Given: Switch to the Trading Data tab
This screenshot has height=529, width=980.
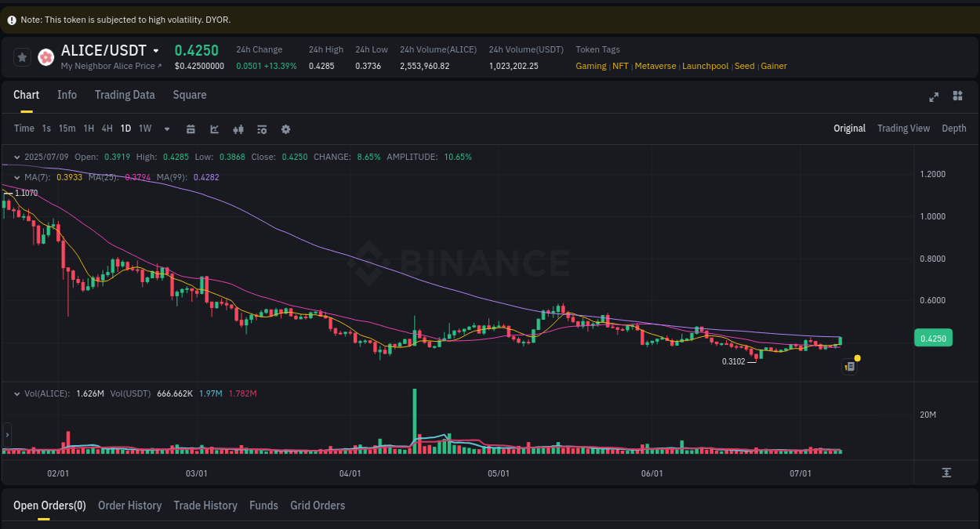Looking at the screenshot, I should point(125,94).
